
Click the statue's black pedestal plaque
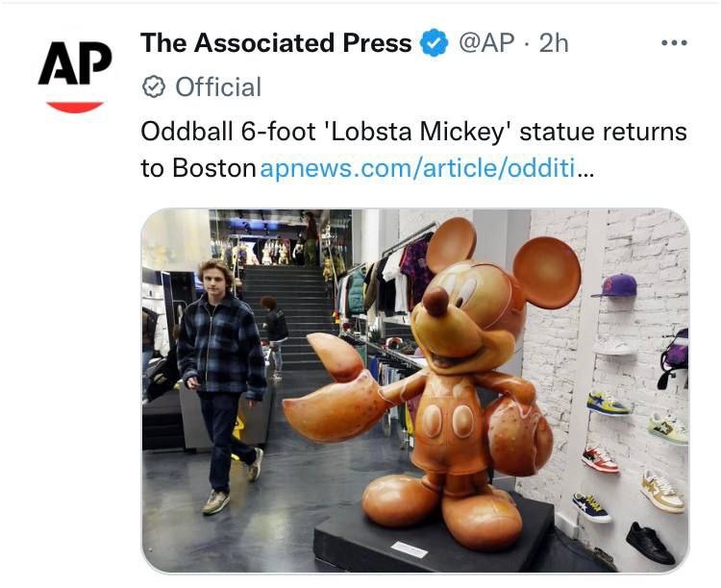pyautogui.click(x=410, y=550)
